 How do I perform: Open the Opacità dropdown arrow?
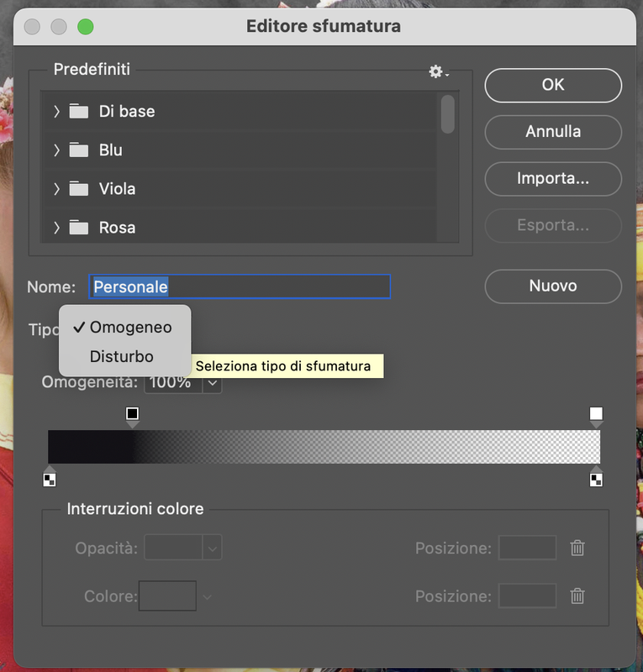point(213,548)
